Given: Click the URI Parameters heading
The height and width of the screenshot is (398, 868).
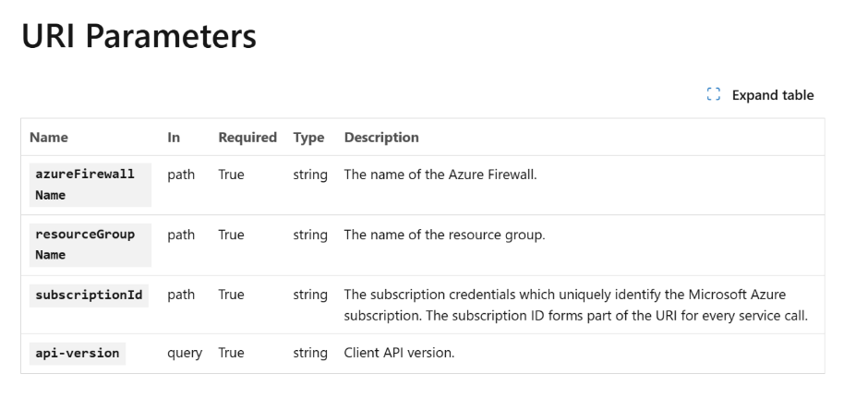Looking at the screenshot, I should tap(139, 36).
